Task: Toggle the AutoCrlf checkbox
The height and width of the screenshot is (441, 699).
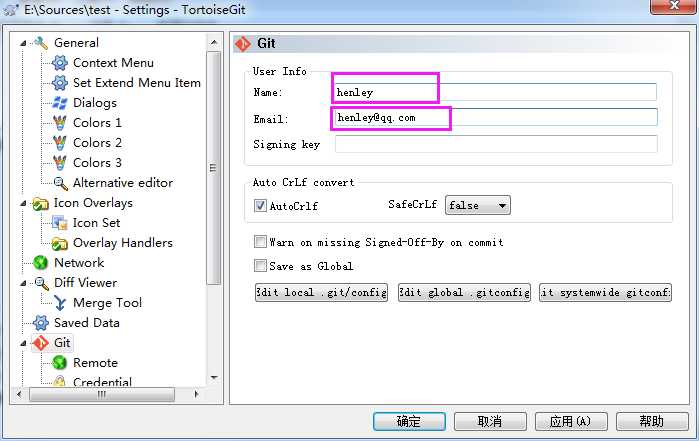Action: pos(260,206)
